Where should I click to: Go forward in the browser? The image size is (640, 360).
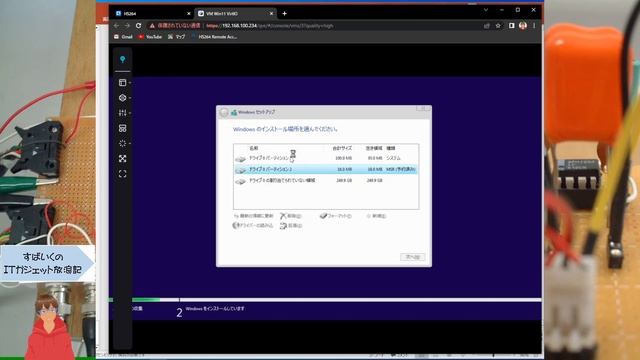tap(127, 25)
